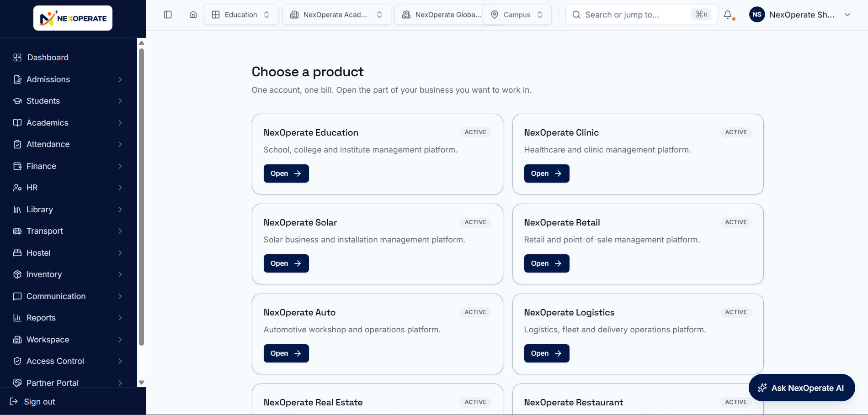Click the Access Control shield icon
Screen dimensions: 868x415
coord(17,361)
